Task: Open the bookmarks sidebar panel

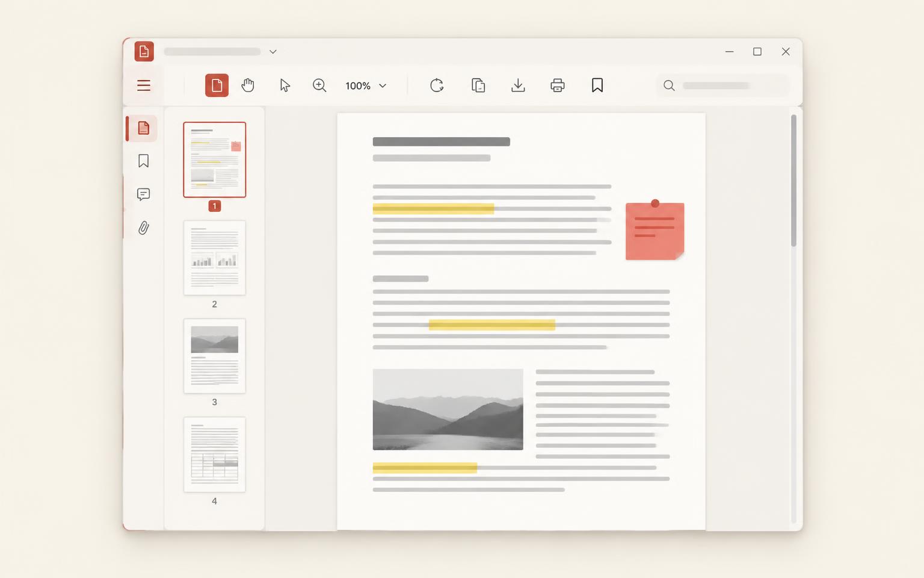Action: pos(143,161)
